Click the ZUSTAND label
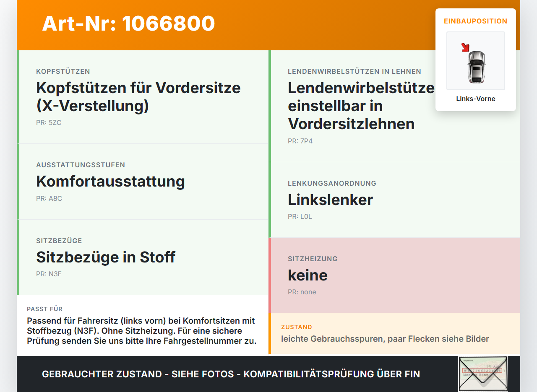Viewport: 537px width, 392px height. point(297,327)
